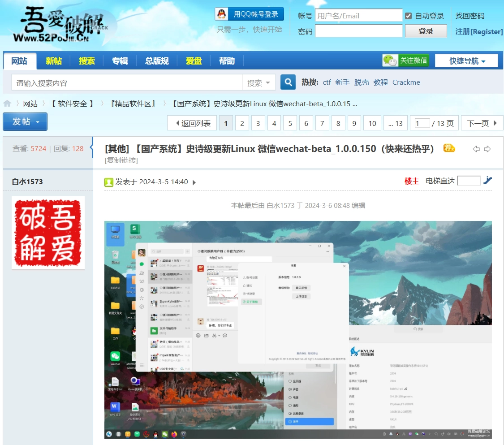Toggle the 自动登录 checkbox
504x445 pixels.
[x=408, y=16]
